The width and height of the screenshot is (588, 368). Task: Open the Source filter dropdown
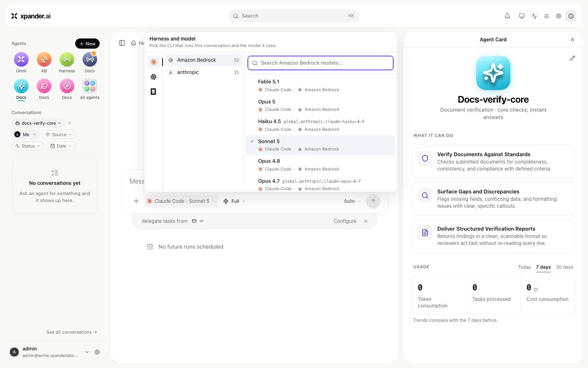(x=59, y=135)
